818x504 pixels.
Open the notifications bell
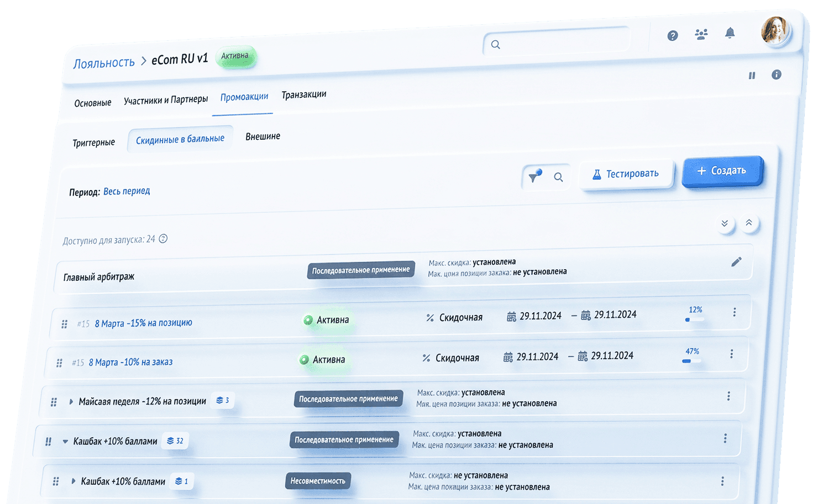730,34
